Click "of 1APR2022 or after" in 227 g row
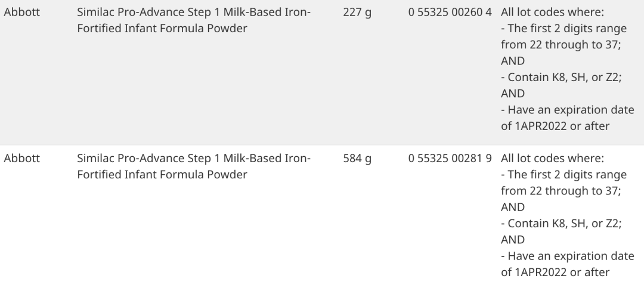Image resolution: width=644 pixels, height=291 pixels. 555,126
